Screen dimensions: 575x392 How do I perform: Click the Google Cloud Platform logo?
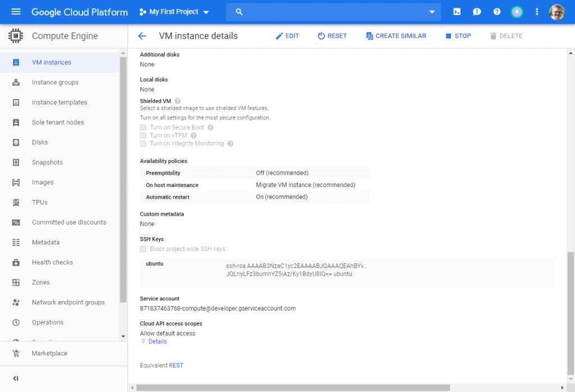[80, 12]
